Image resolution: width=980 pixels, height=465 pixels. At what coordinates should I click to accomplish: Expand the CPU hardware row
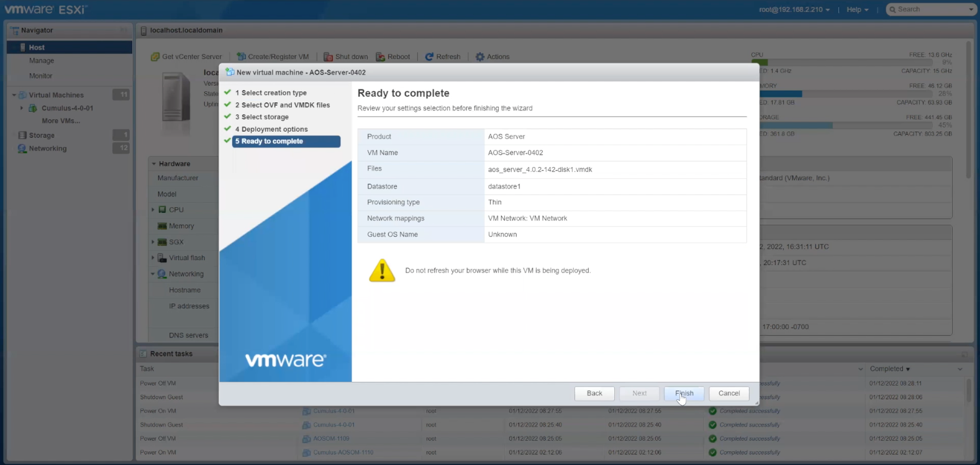[153, 210]
